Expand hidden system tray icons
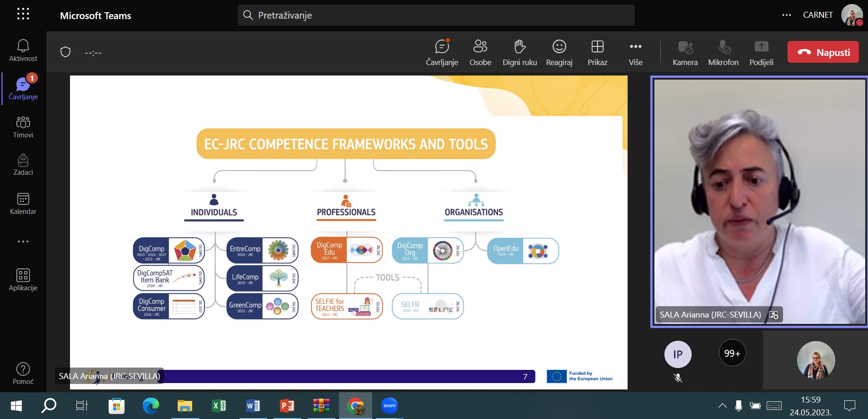The height and width of the screenshot is (419, 868). tap(722, 405)
